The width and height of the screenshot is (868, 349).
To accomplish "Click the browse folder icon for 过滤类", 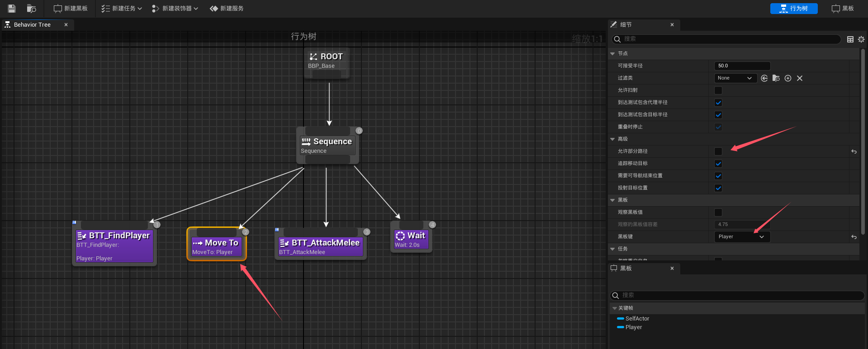I will click(x=776, y=78).
